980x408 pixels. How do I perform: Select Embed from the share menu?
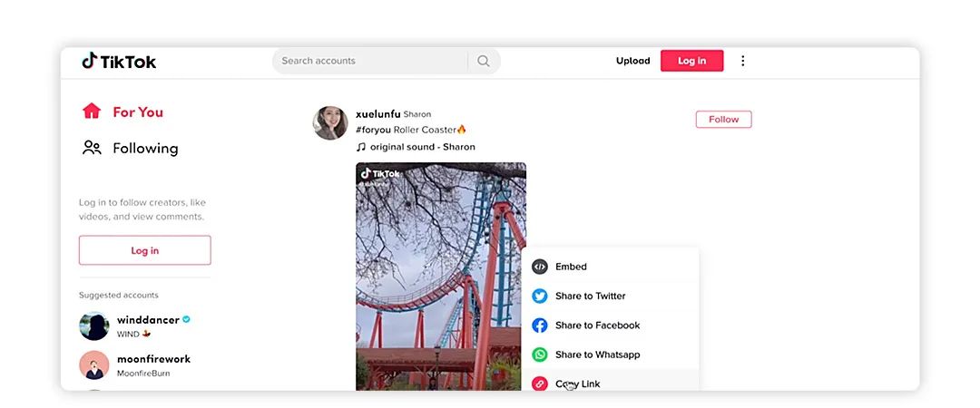pyautogui.click(x=610, y=267)
